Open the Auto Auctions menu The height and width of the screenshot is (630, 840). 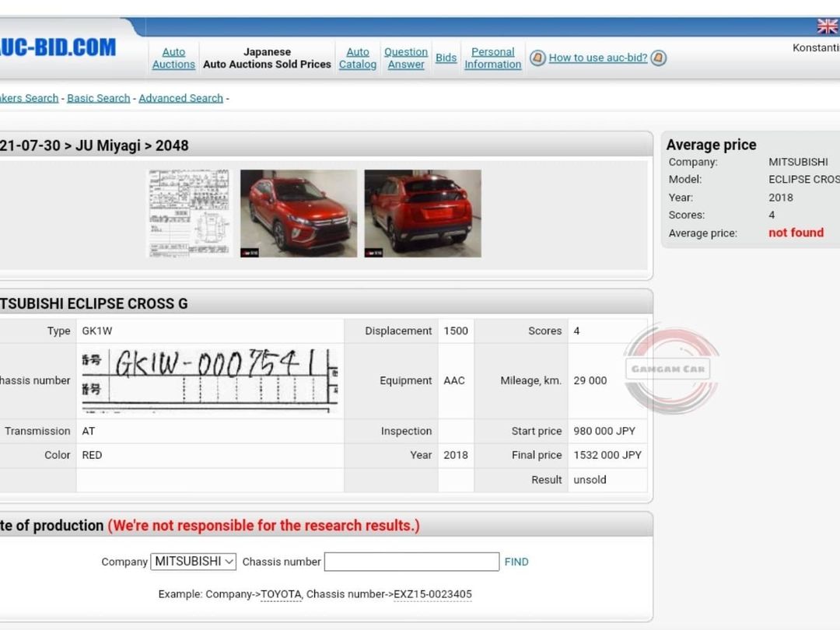pos(173,58)
